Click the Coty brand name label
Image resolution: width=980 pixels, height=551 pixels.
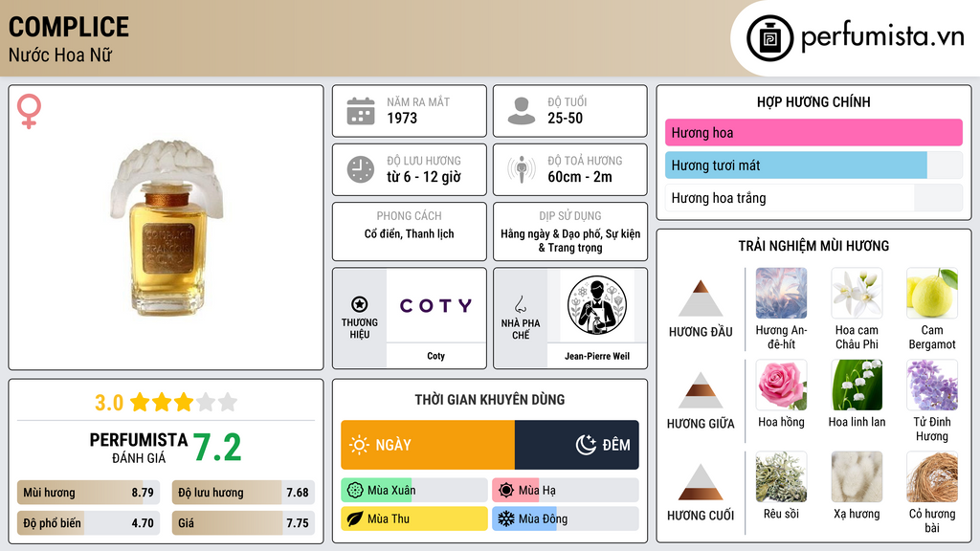tap(435, 356)
